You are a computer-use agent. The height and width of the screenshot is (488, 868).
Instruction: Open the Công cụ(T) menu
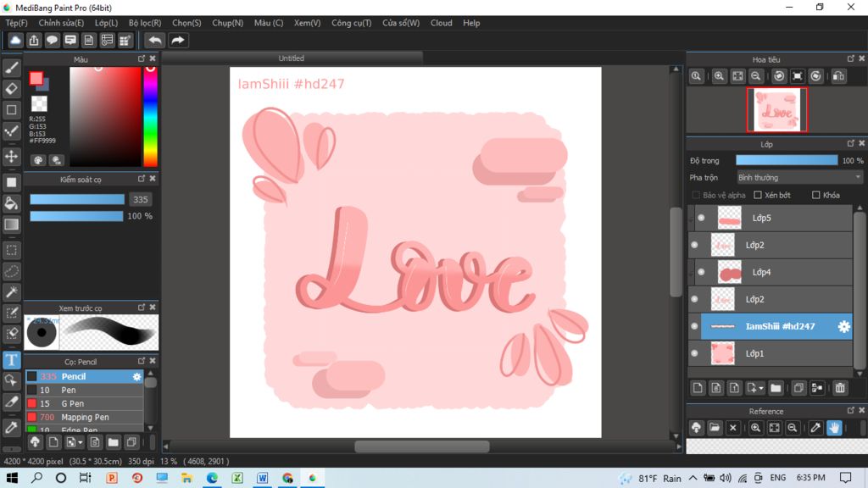point(352,23)
